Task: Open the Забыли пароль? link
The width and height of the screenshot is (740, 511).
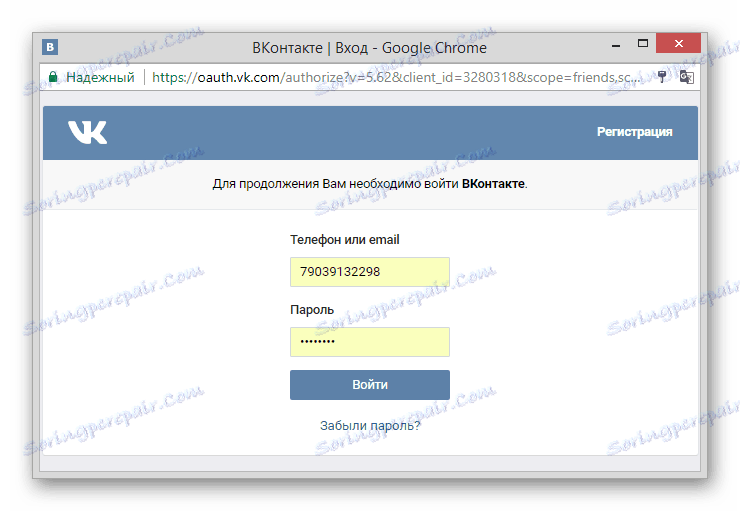Action: point(370,426)
